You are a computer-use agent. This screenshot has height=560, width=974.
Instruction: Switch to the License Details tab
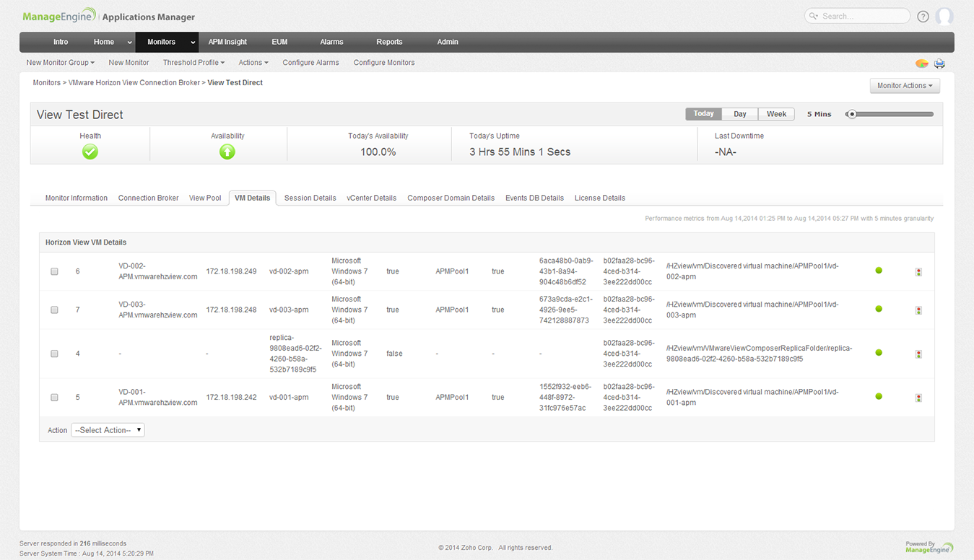(600, 198)
